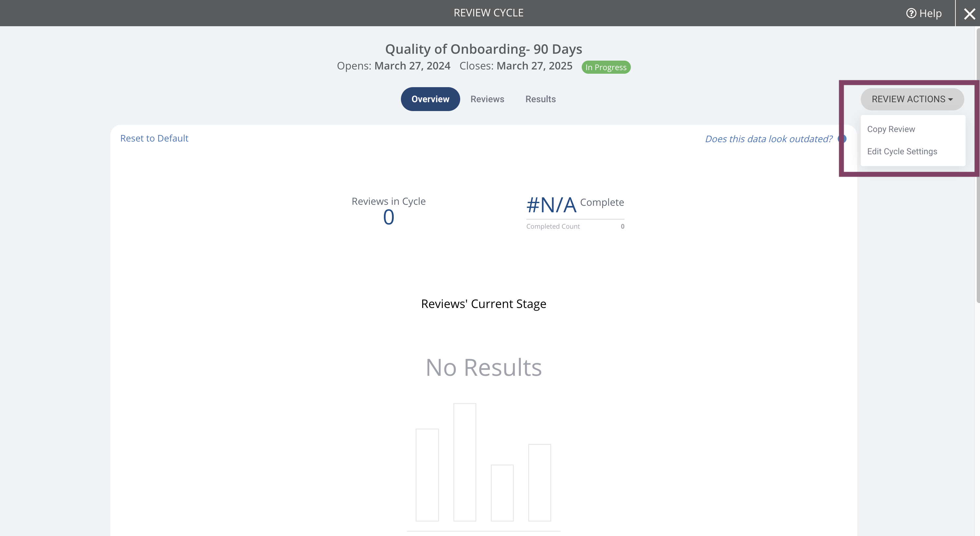The image size is (980, 536).
Task: Click the green In Progress status badge
Action: [606, 67]
